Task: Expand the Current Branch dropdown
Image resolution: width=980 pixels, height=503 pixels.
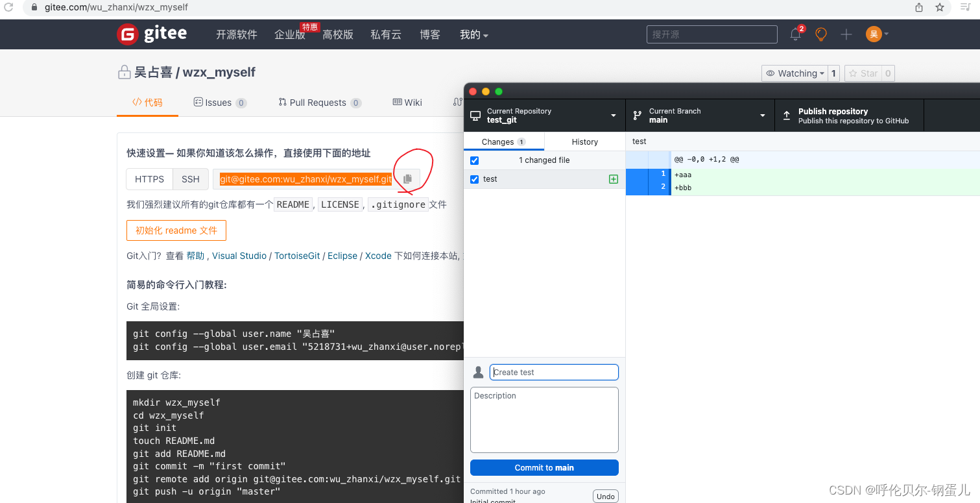Action: point(700,116)
